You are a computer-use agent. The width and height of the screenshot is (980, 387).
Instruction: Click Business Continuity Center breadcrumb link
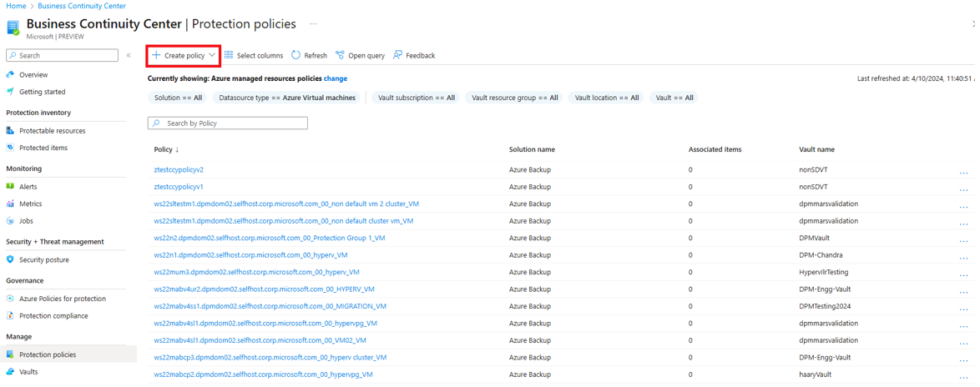[x=82, y=6]
